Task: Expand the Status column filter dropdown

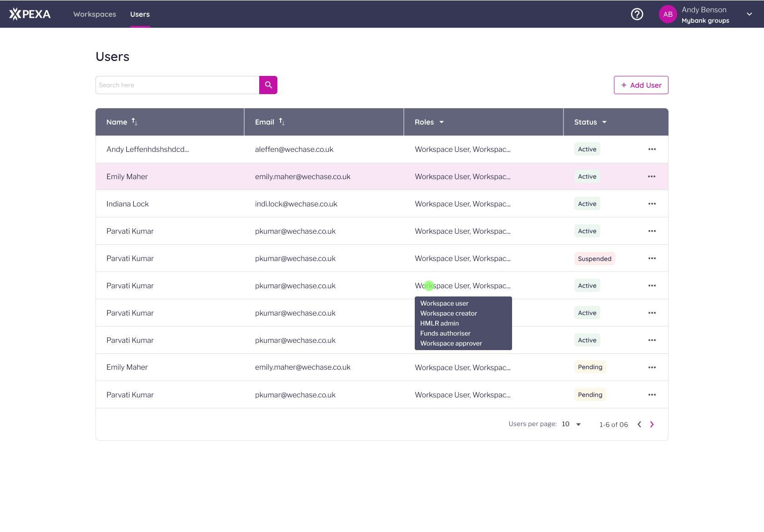Action: [x=604, y=122]
